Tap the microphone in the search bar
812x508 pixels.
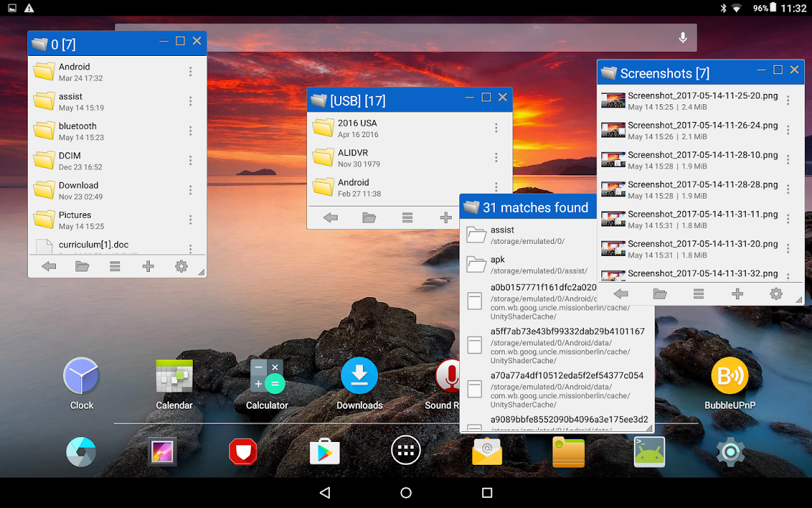[x=683, y=38]
